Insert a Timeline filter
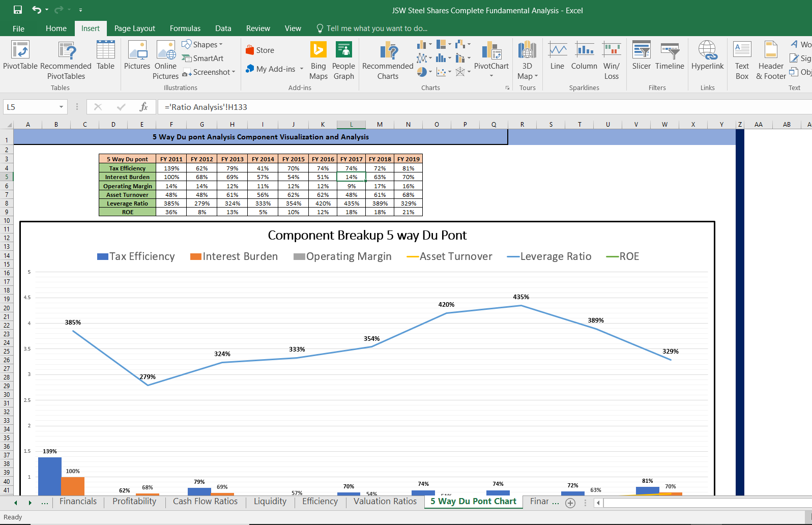Image resolution: width=812 pixels, height=525 pixels. coord(670,55)
